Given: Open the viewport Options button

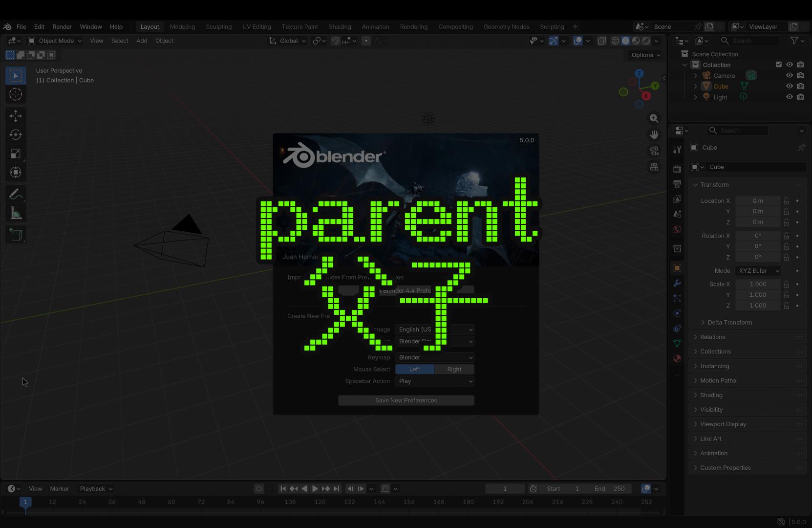Looking at the screenshot, I should (x=645, y=55).
